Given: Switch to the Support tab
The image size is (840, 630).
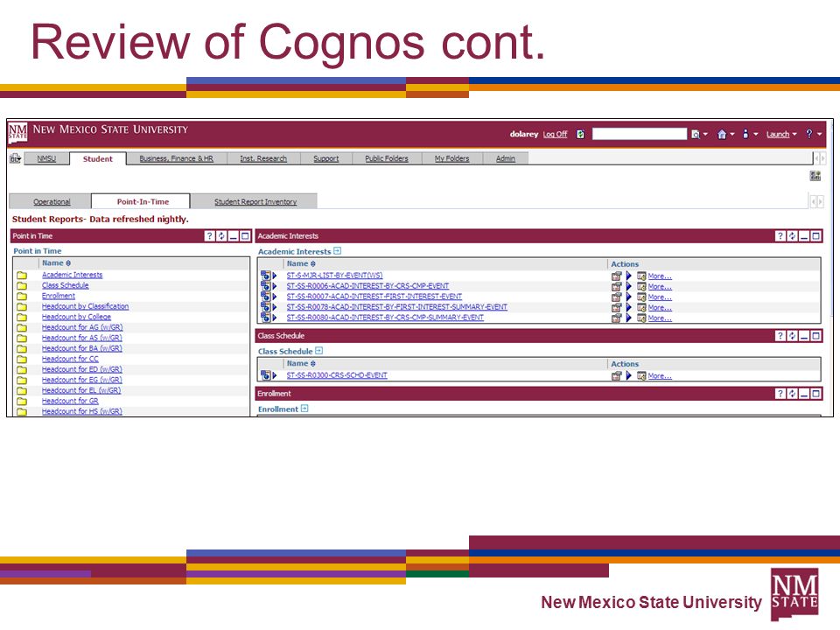Looking at the screenshot, I should coord(326,158).
